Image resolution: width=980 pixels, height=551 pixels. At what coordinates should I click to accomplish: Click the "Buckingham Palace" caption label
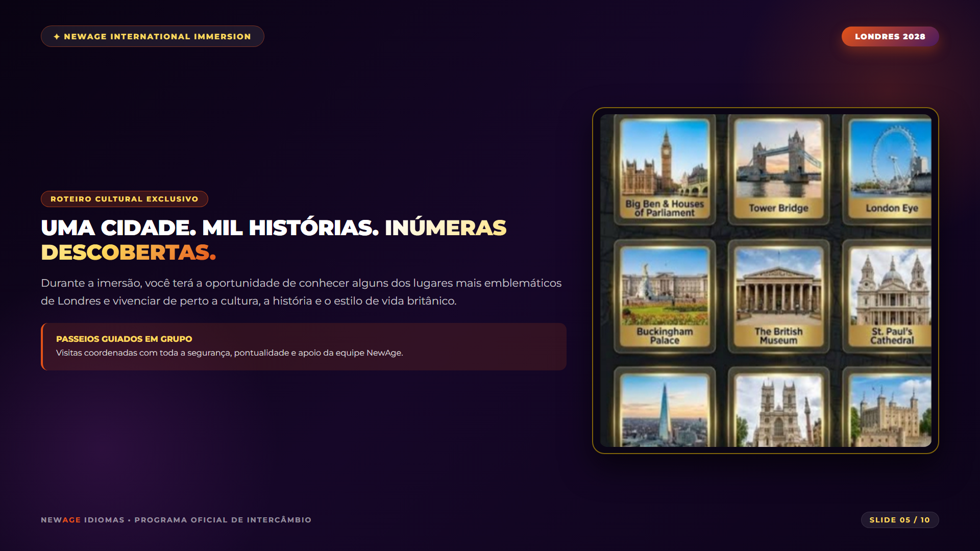pyautogui.click(x=665, y=336)
